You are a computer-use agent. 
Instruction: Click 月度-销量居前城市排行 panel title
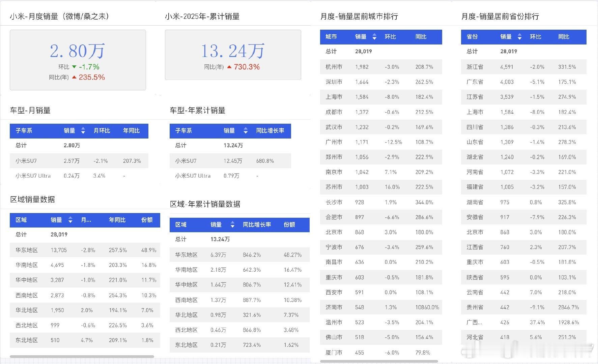(359, 16)
